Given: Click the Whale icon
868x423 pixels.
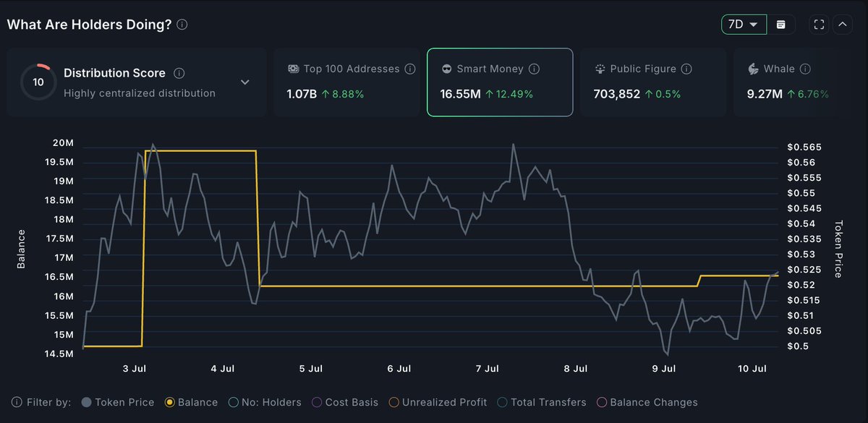Looking at the screenshot, I should tap(753, 69).
